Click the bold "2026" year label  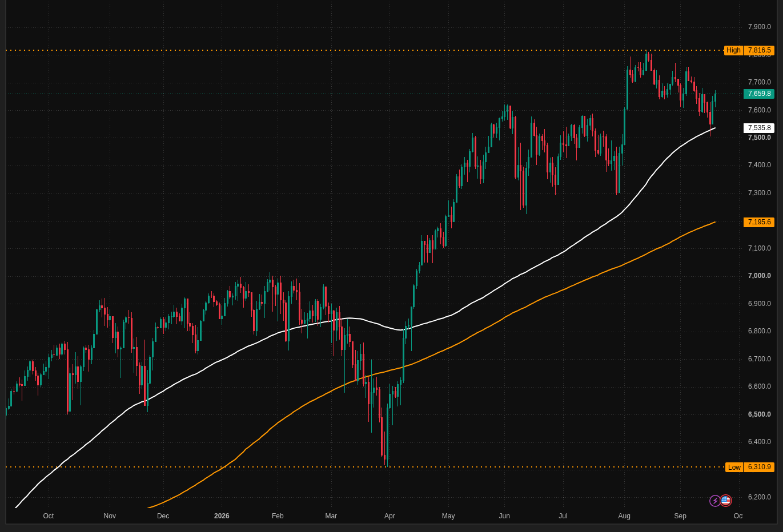tap(222, 516)
